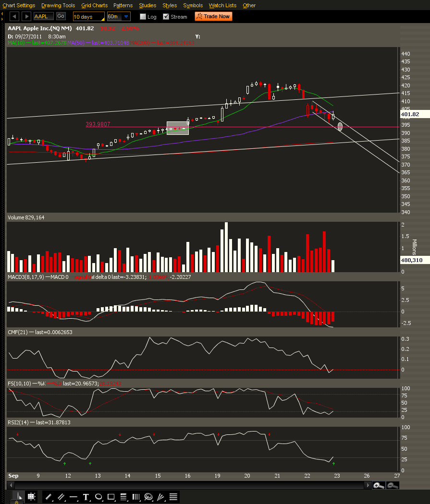Select the evenly spaced horizontal lines tool
Image resolution: width=430 pixels, height=504 pixels.
(173, 497)
